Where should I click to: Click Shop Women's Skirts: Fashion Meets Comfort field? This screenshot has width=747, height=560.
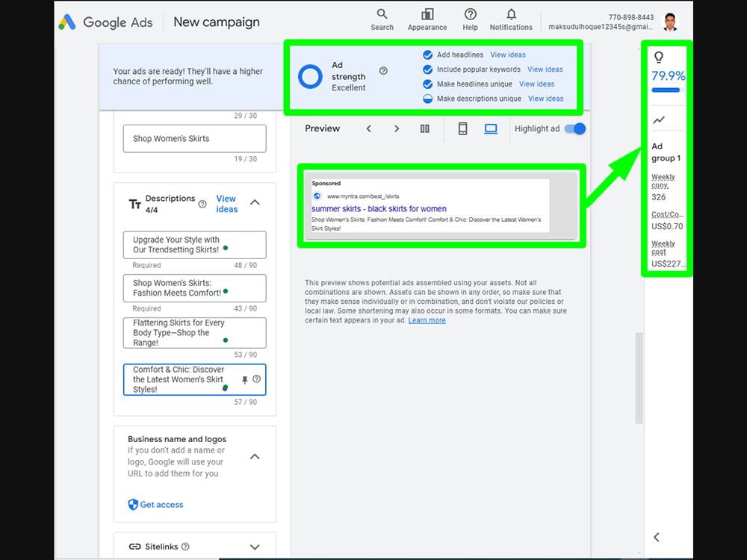(194, 288)
